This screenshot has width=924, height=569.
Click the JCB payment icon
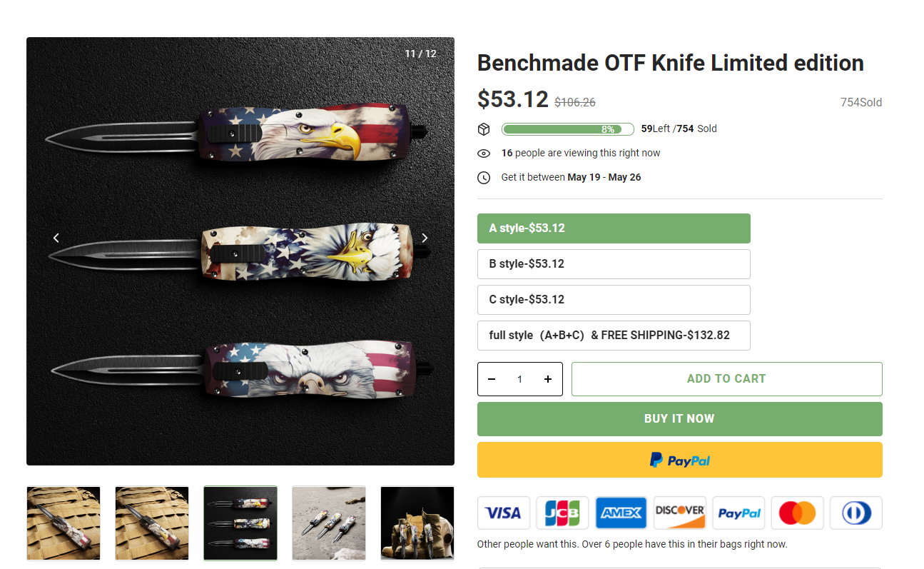[x=562, y=513]
